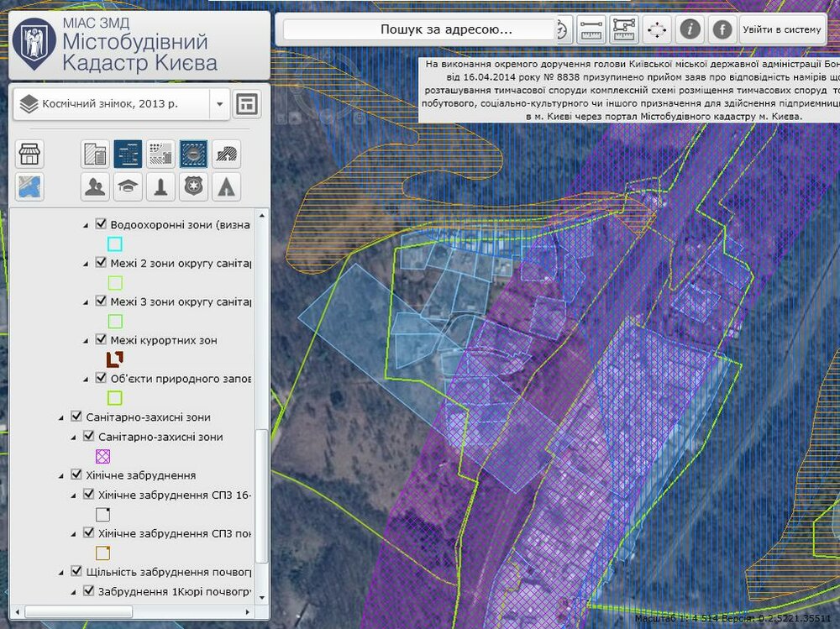Click the people group layer icon
Image resolution: width=840 pixels, height=629 pixels.
coord(95,186)
